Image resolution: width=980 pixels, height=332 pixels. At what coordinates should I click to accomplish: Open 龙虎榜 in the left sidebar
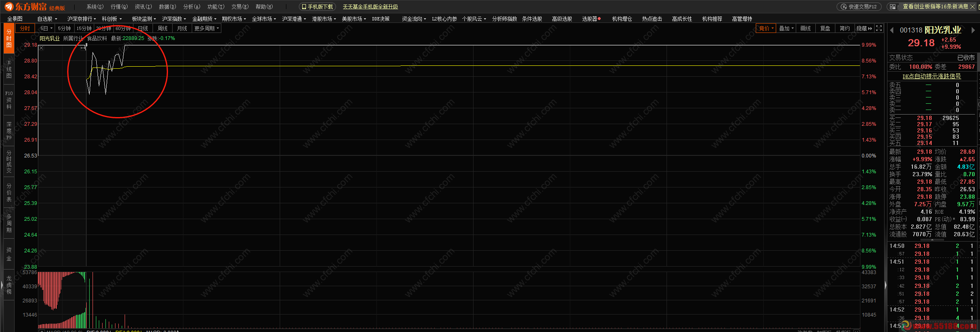click(9, 285)
